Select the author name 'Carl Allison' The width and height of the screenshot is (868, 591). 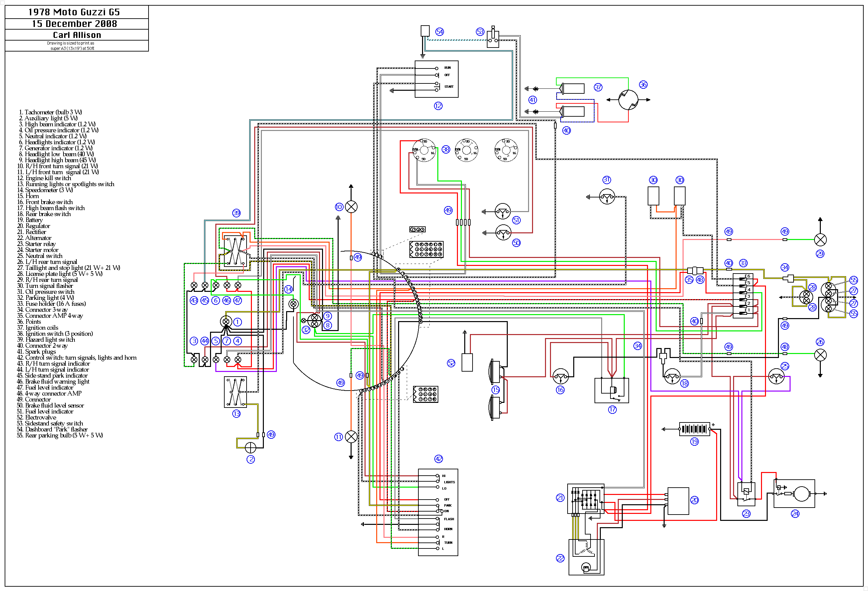point(77,35)
